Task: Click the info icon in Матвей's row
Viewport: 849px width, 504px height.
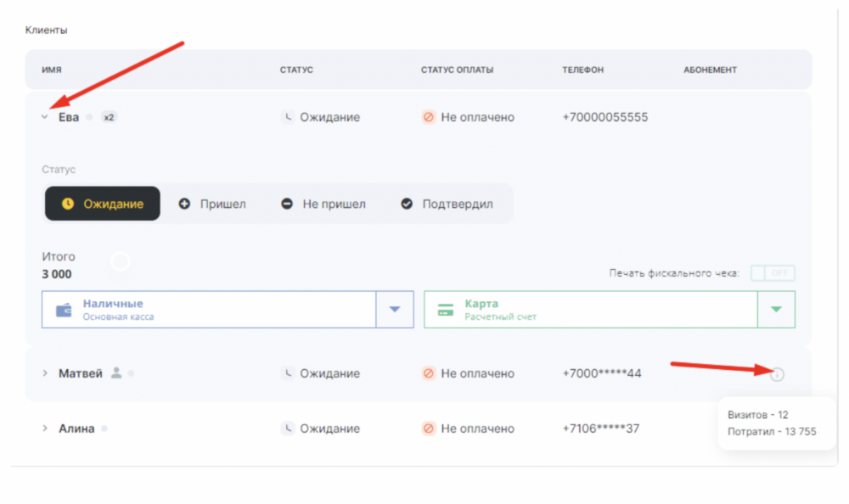Action: (x=777, y=374)
